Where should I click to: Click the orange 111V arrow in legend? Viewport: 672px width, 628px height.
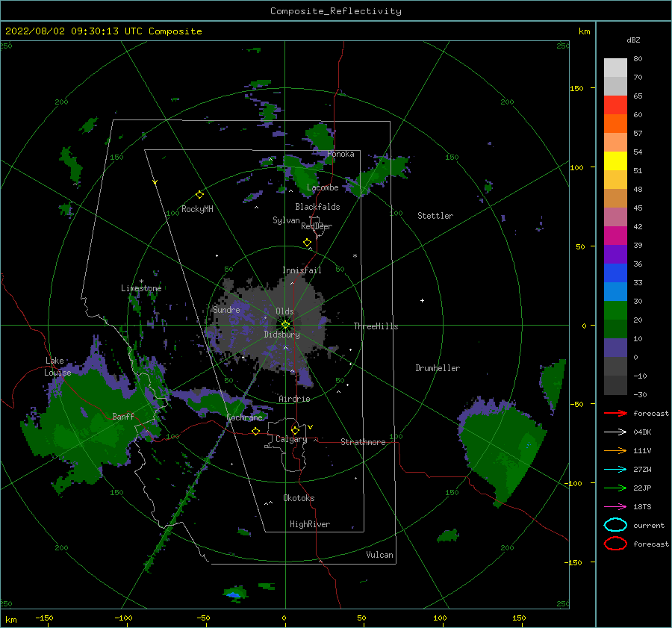point(615,450)
